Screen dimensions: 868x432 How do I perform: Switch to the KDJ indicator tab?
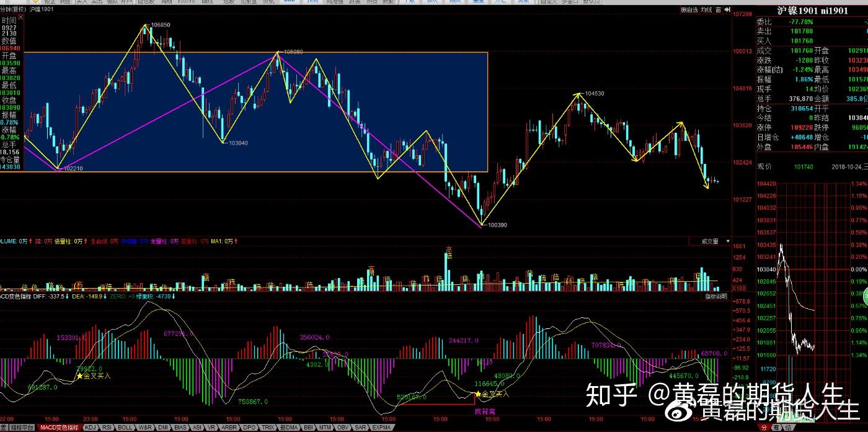click(91, 428)
